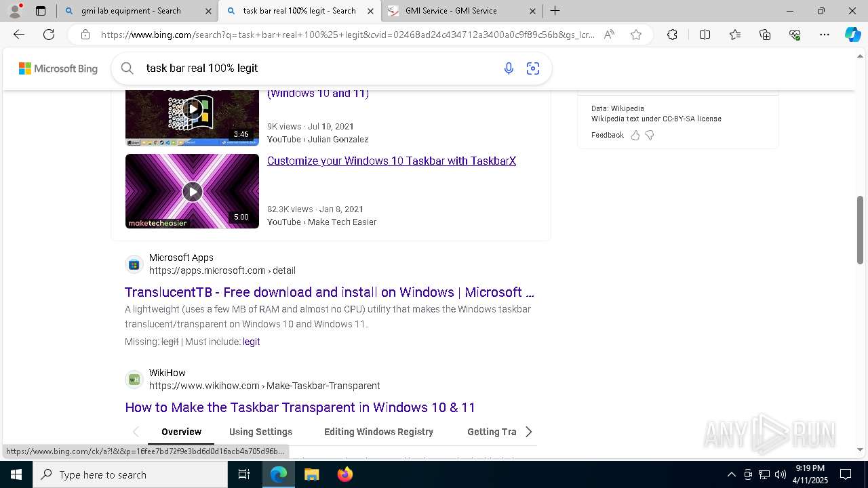Refresh the current page
The height and width of the screenshot is (488, 868).
point(49,35)
